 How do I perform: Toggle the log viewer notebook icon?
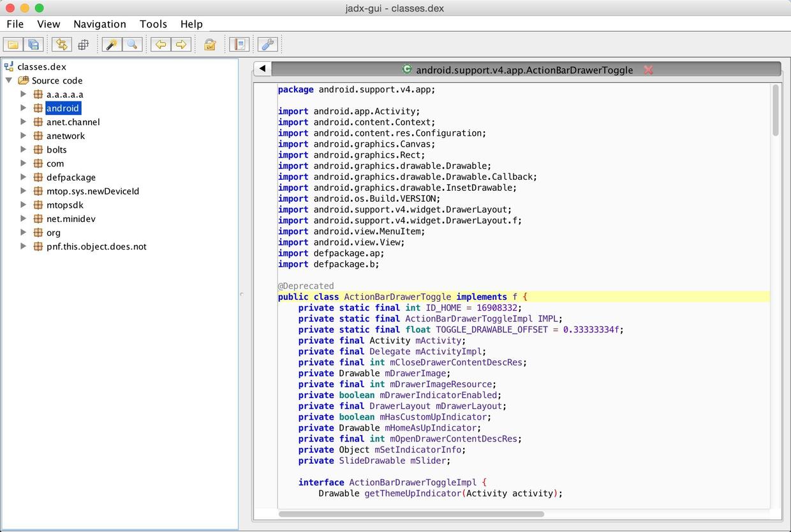pos(239,45)
